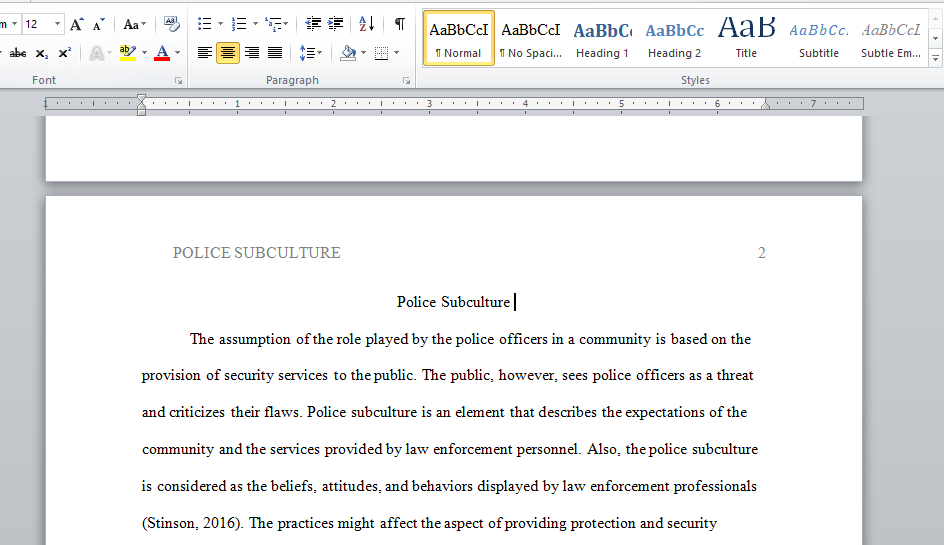Open the Paragraph dialog launcher
This screenshot has width=944, height=545.
(406, 81)
